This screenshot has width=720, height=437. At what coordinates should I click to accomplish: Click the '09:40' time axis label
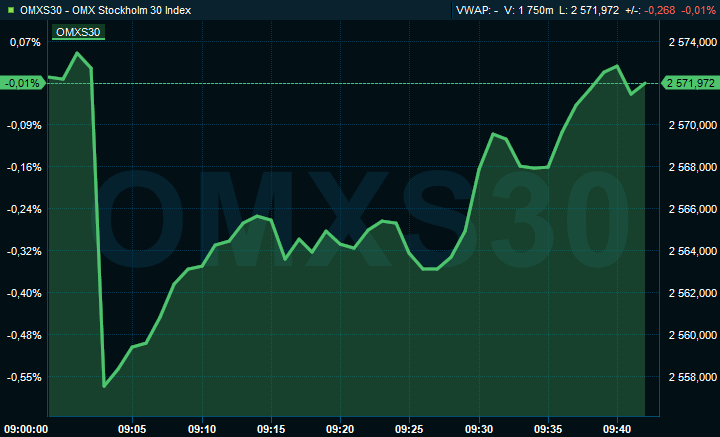[617, 429]
